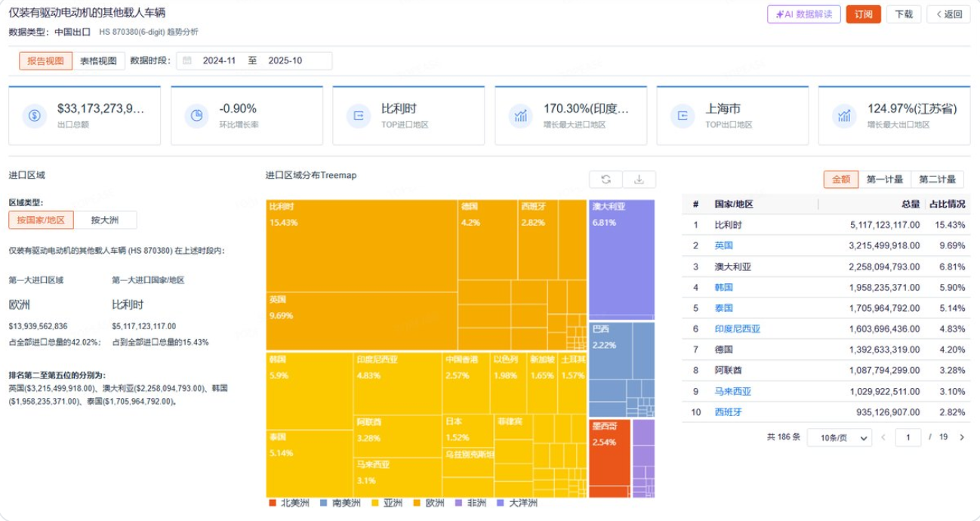980x521 pixels.
Task: Click the dollar export total icon
Action: click(x=35, y=116)
